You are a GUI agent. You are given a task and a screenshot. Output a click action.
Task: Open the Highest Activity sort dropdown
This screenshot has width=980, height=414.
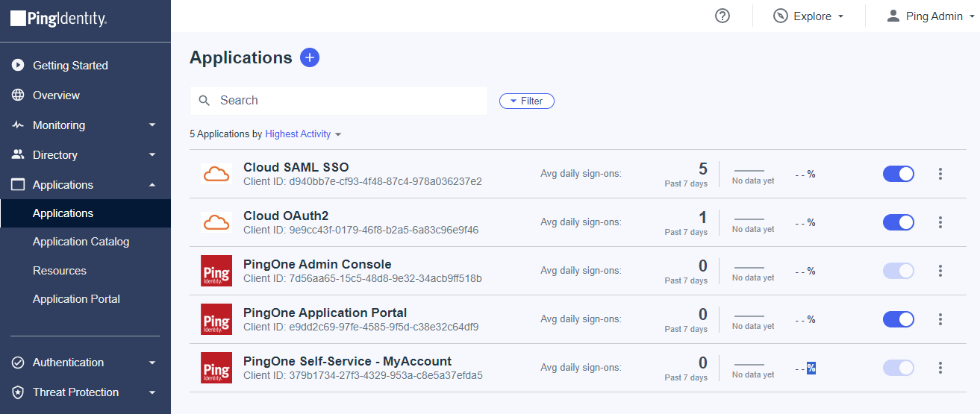[302, 134]
